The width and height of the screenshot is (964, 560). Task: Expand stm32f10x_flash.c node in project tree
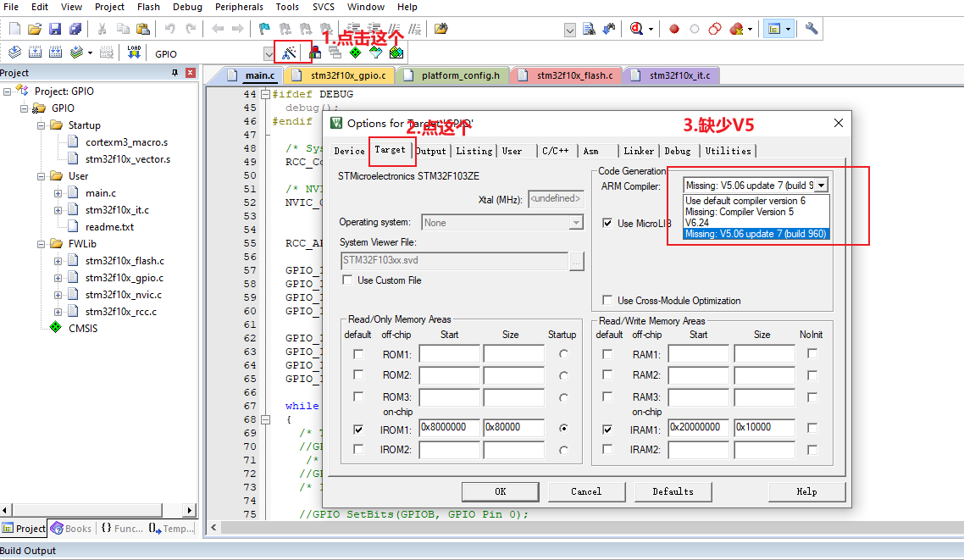point(58,261)
